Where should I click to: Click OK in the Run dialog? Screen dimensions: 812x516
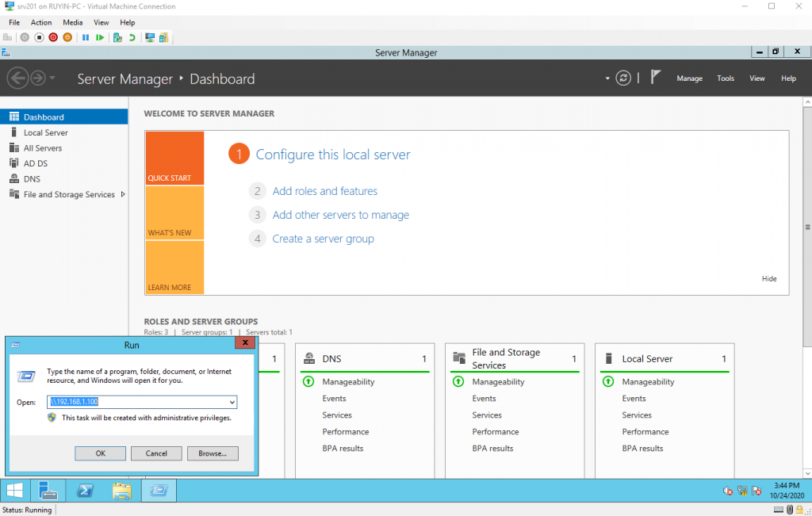(101, 453)
